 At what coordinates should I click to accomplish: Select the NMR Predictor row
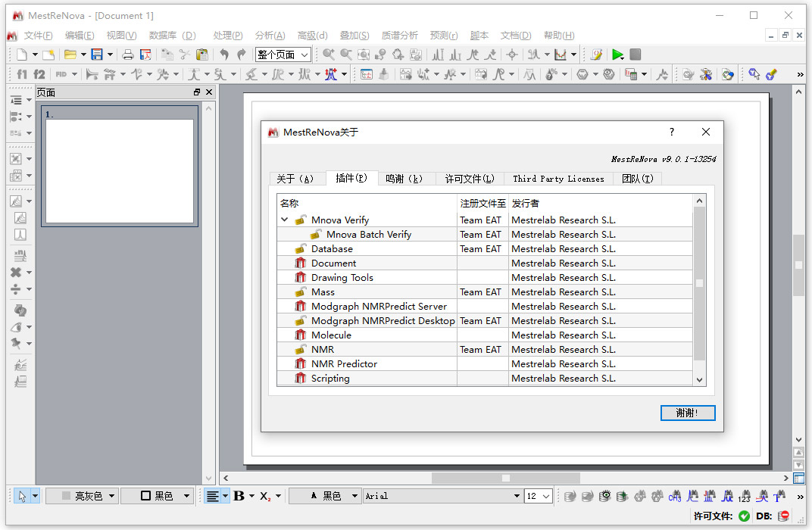[x=486, y=364]
